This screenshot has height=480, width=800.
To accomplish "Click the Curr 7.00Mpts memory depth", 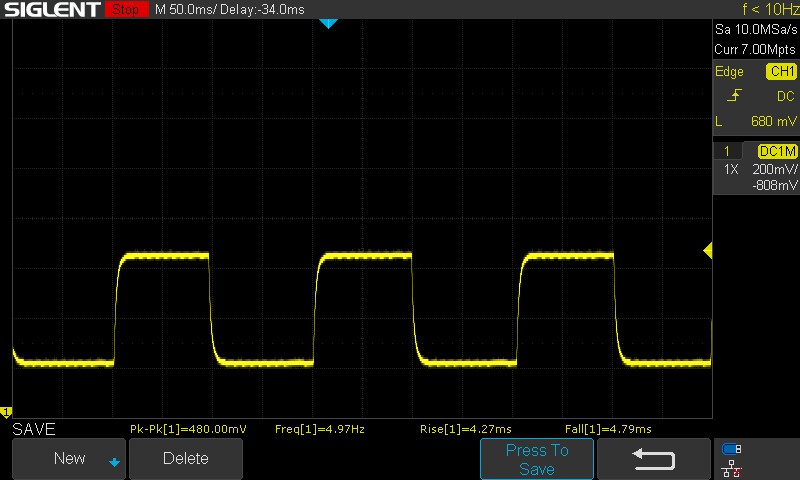I will coord(755,49).
